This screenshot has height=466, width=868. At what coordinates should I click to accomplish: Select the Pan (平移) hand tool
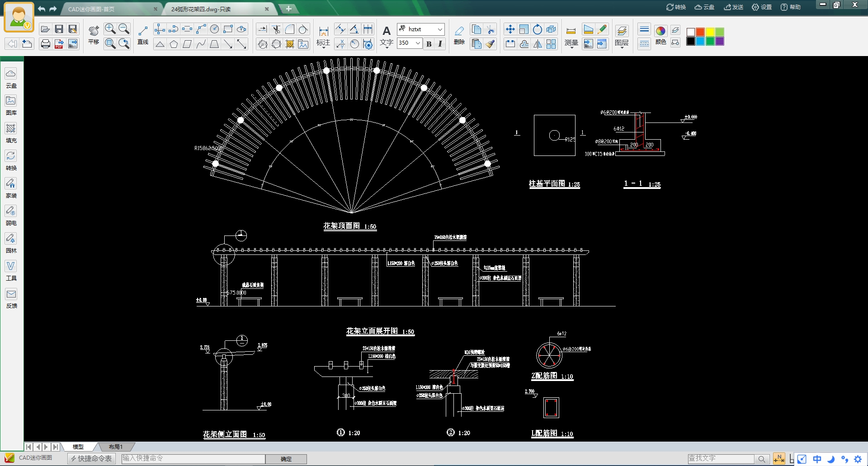pos(94,35)
